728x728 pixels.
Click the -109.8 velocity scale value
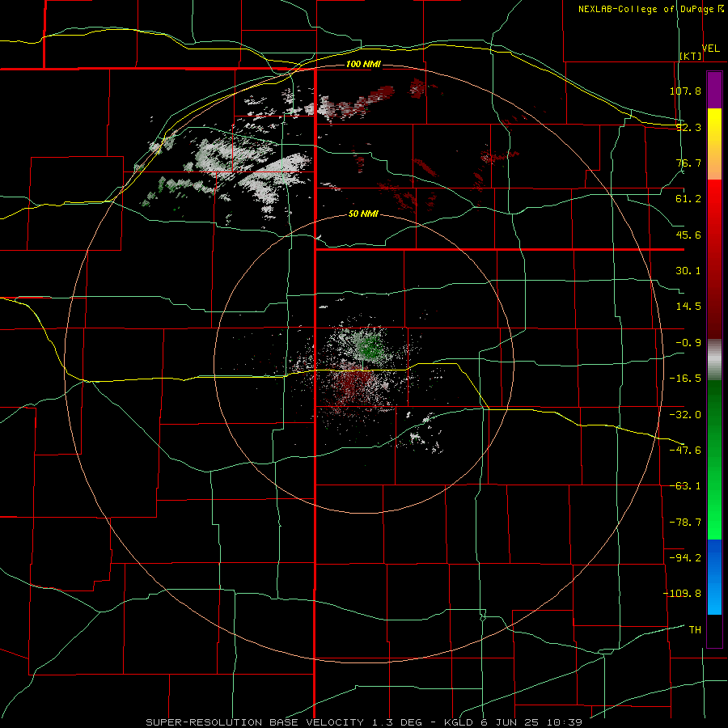pos(682,594)
